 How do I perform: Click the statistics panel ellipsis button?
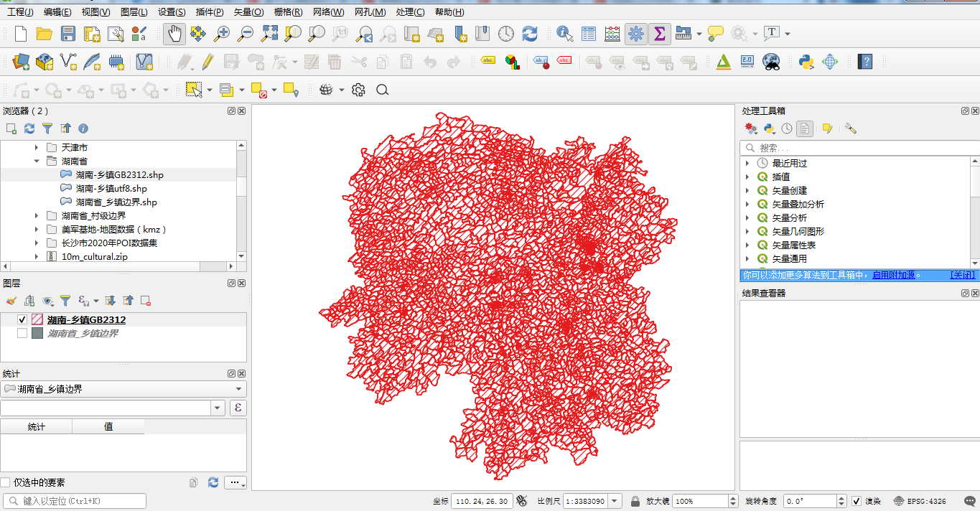pos(235,482)
